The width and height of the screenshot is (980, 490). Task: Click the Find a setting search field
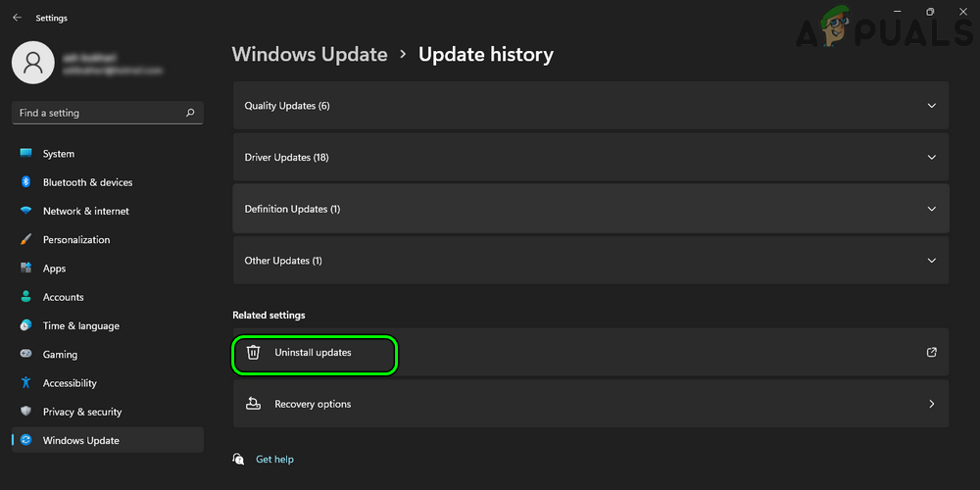[x=98, y=113]
